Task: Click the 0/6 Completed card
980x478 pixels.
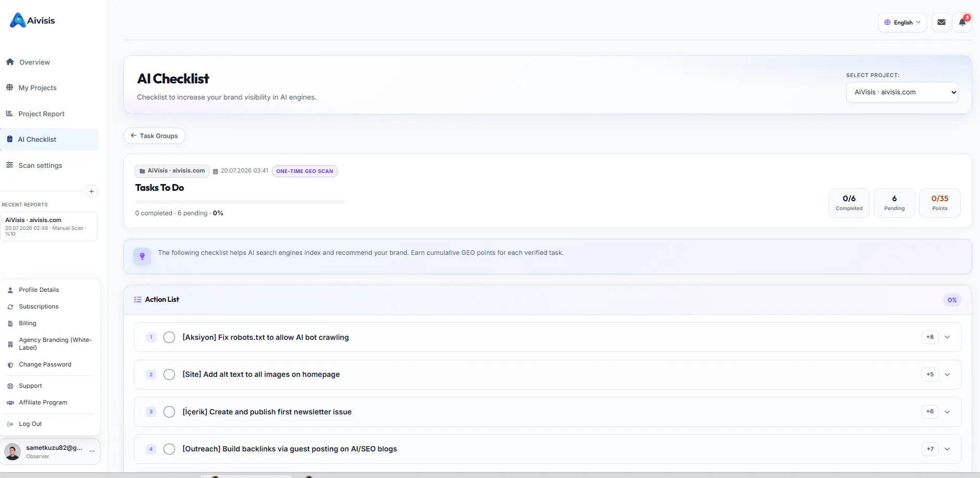Action: 849,203
